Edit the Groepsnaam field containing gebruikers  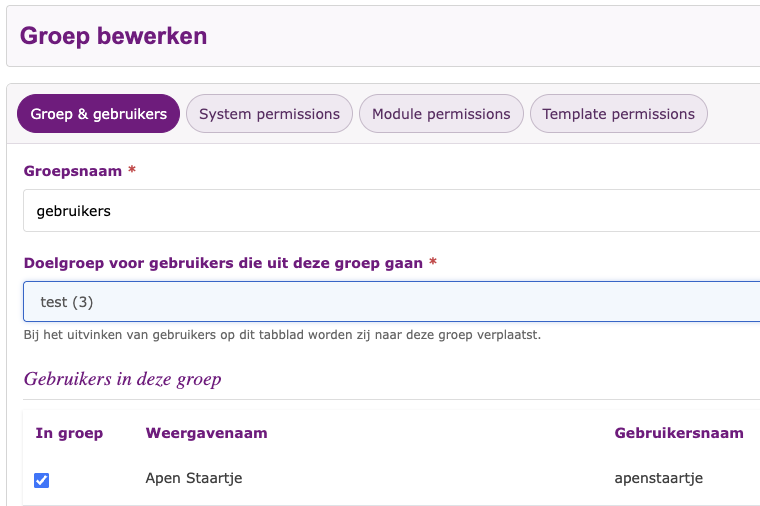pyautogui.click(x=392, y=211)
